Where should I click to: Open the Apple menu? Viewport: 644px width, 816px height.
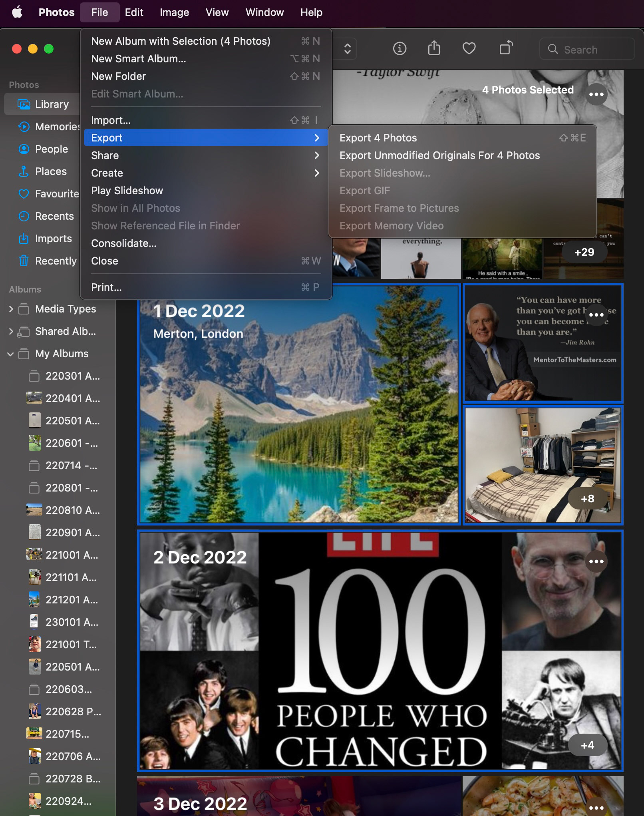(17, 12)
